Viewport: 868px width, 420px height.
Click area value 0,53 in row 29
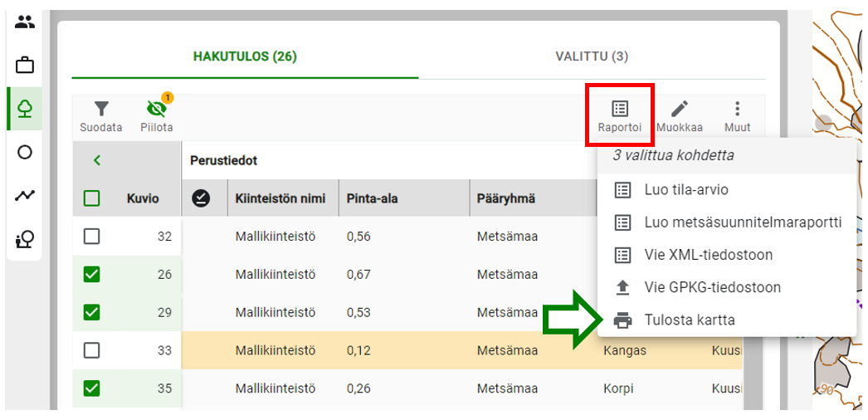pyautogui.click(x=358, y=313)
